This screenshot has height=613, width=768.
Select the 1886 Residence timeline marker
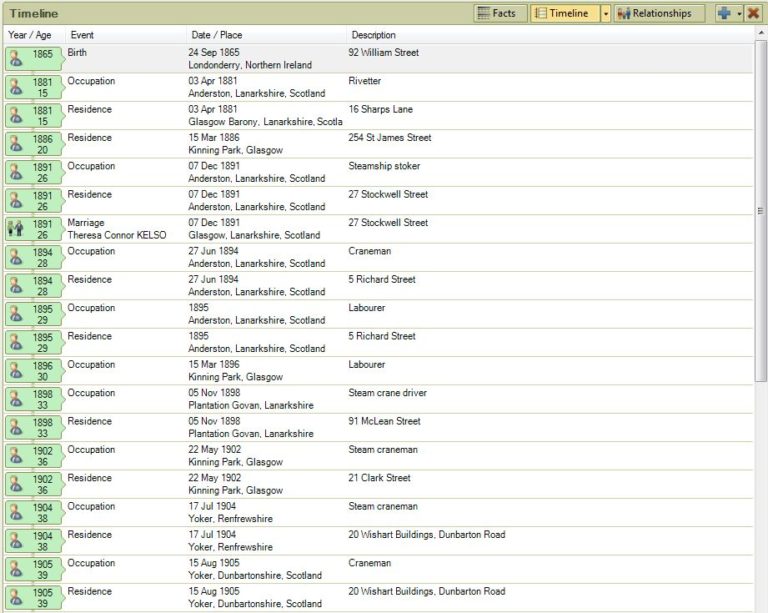tap(34, 144)
